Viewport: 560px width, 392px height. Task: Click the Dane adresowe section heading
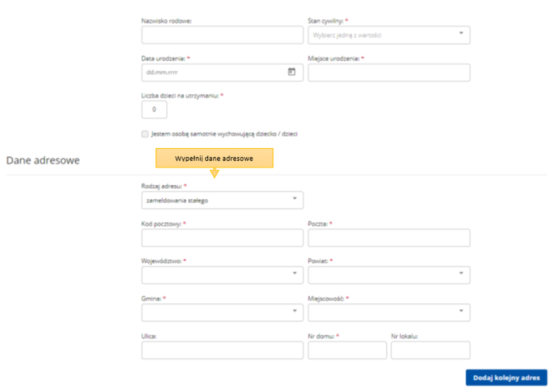pos(43,160)
